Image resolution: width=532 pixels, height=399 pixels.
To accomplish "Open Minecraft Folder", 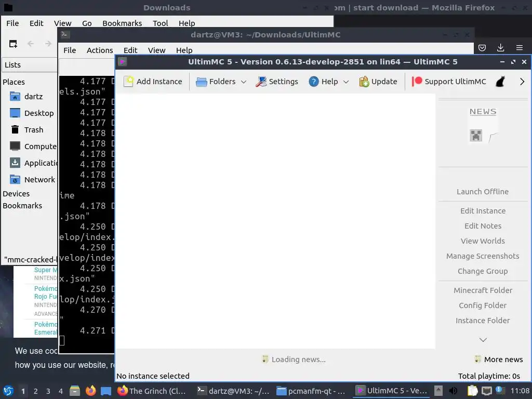I will pyautogui.click(x=483, y=290).
